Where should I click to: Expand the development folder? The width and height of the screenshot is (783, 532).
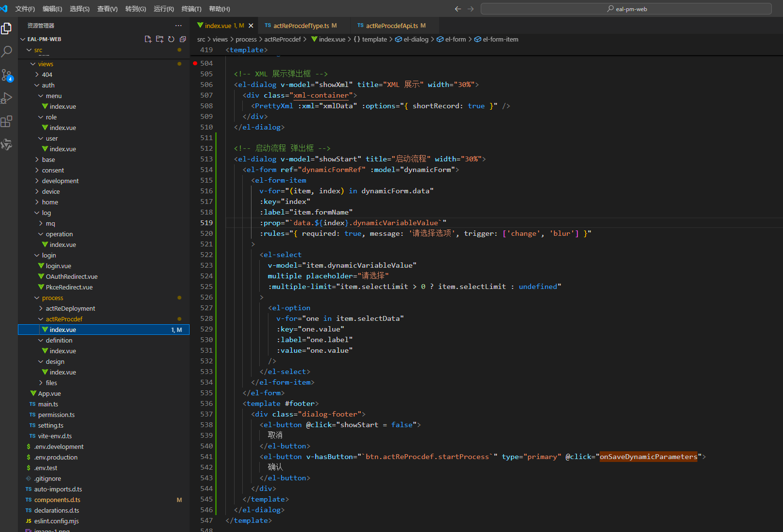click(x=60, y=181)
